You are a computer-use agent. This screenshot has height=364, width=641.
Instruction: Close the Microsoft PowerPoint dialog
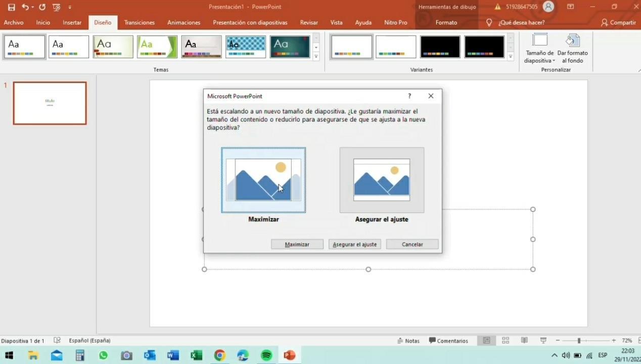pyautogui.click(x=431, y=96)
